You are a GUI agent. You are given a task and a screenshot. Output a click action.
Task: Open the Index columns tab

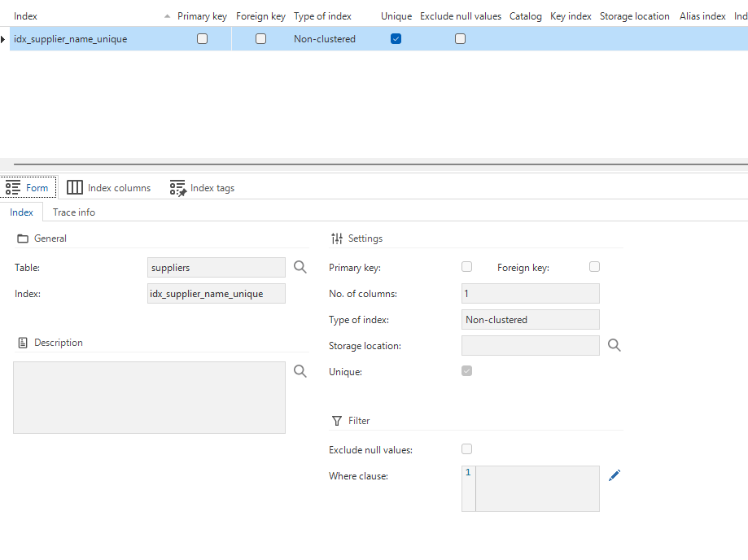(109, 187)
